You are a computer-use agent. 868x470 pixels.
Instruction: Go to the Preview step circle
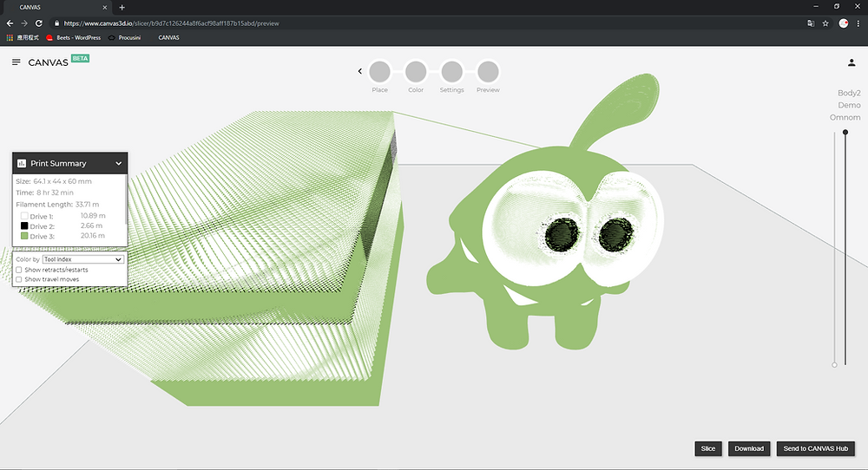coord(488,72)
